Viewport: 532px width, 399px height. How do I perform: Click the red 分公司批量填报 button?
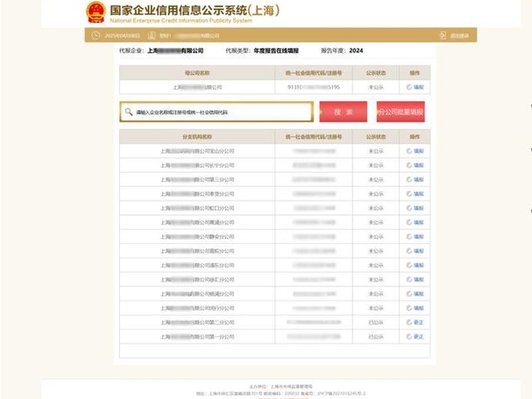pos(401,112)
